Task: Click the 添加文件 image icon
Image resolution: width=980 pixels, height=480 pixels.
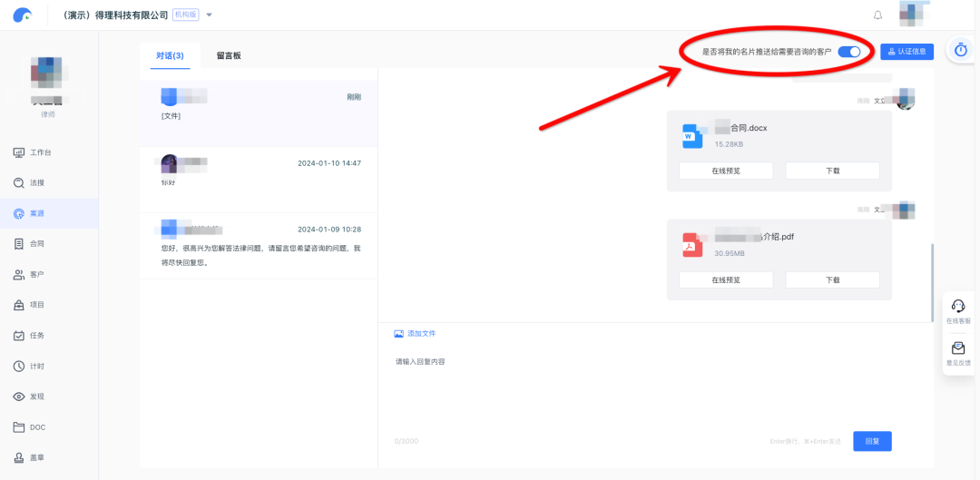Action: [x=398, y=334]
